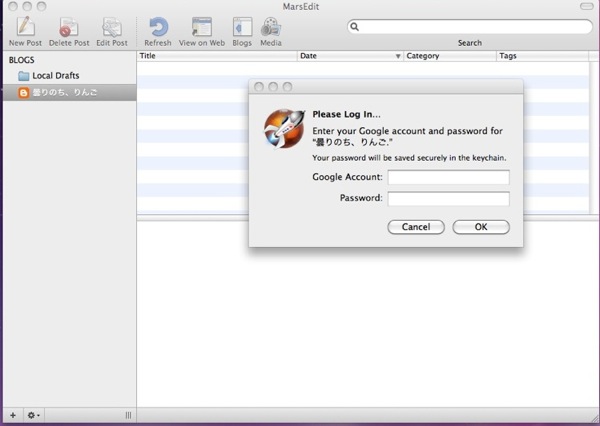Click the Edit Post toolbar icon

(x=112, y=28)
